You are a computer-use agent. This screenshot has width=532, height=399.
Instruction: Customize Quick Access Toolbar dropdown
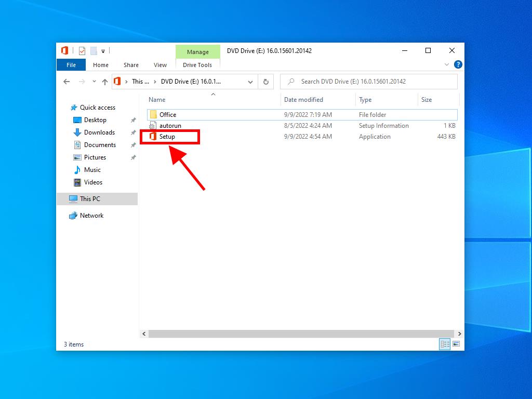click(x=103, y=51)
